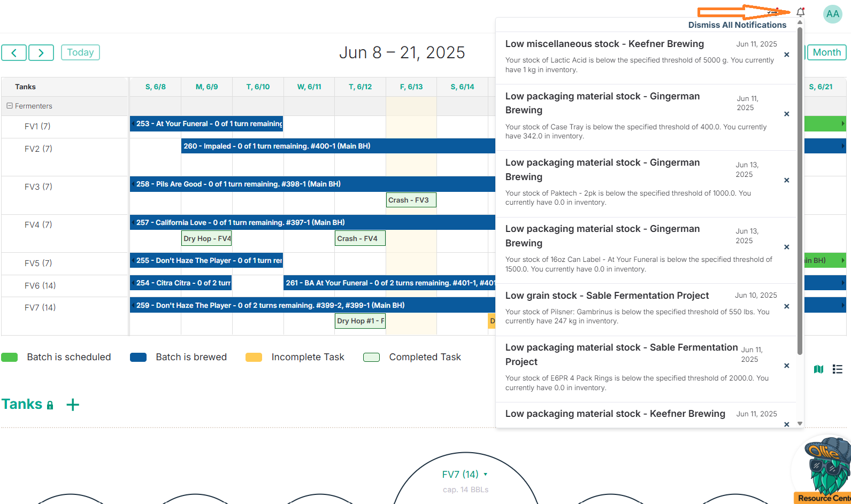Open batch 261 - BA At Your Funeral

389,283
